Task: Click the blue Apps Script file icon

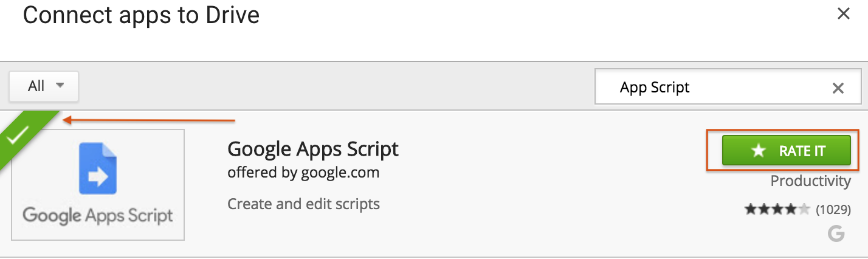Action: click(97, 168)
